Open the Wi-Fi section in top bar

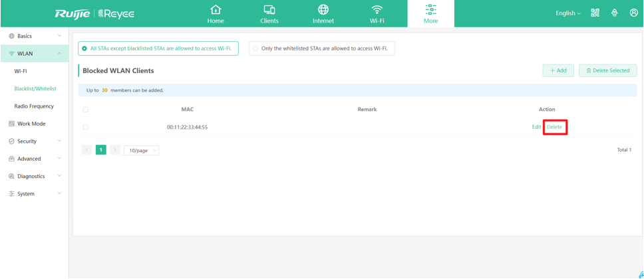click(377, 13)
